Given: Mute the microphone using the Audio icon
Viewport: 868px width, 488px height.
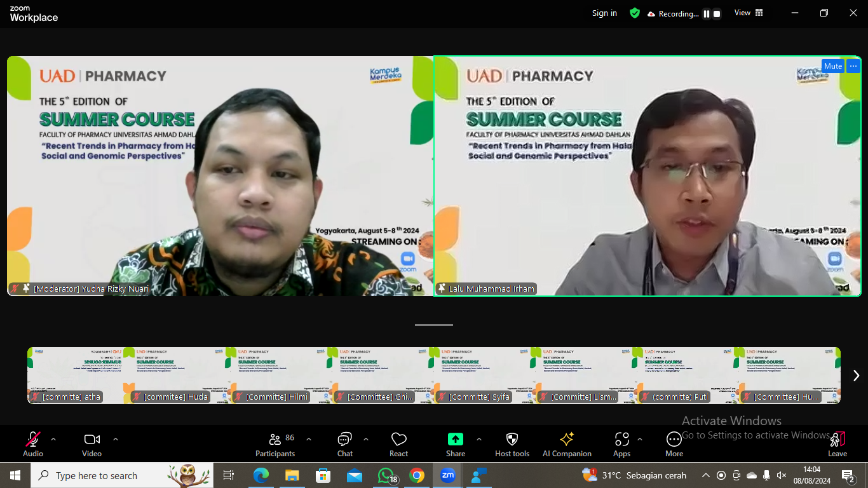Looking at the screenshot, I should (x=32, y=439).
